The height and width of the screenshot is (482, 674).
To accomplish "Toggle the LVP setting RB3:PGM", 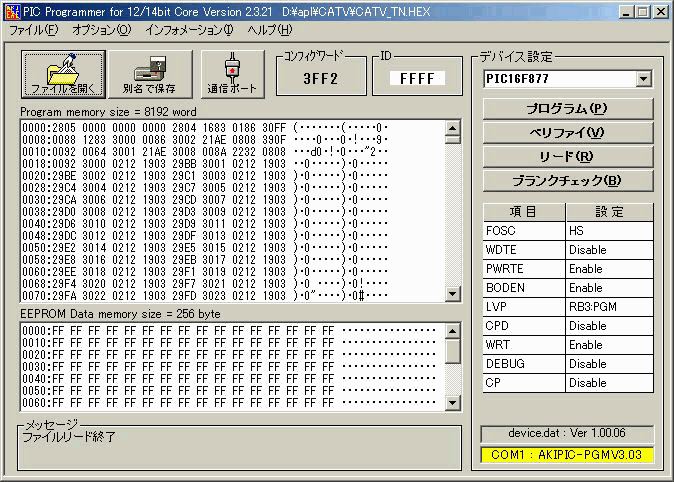I will 608,306.
